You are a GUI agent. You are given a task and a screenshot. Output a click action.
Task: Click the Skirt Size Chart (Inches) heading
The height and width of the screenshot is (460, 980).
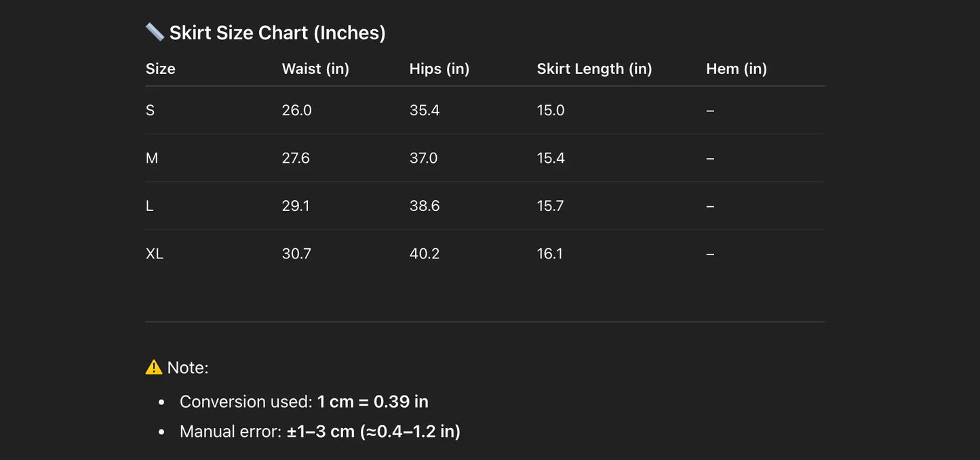277,33
